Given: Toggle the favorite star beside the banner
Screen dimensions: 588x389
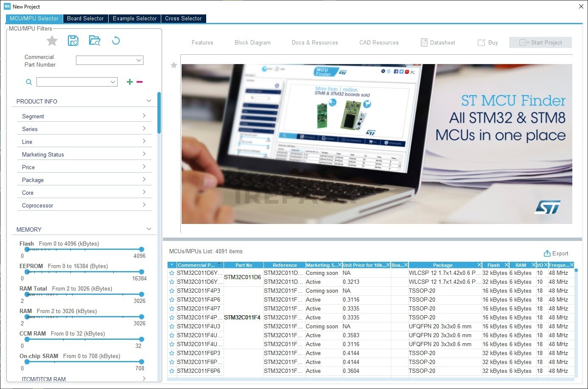Looking at the screenshot, I should click(x=174, y=65).
